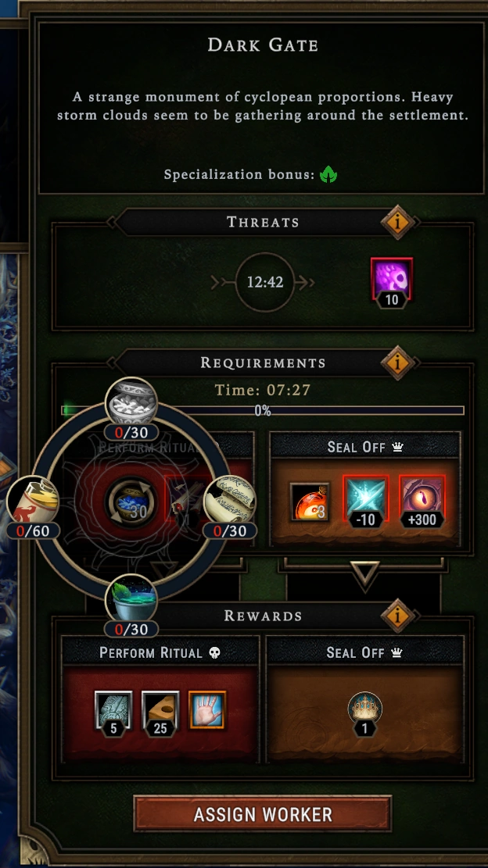Viewport: 488px width, 868px height.
Task: Click the Assign Worker button
Action: tap(263, 814)
